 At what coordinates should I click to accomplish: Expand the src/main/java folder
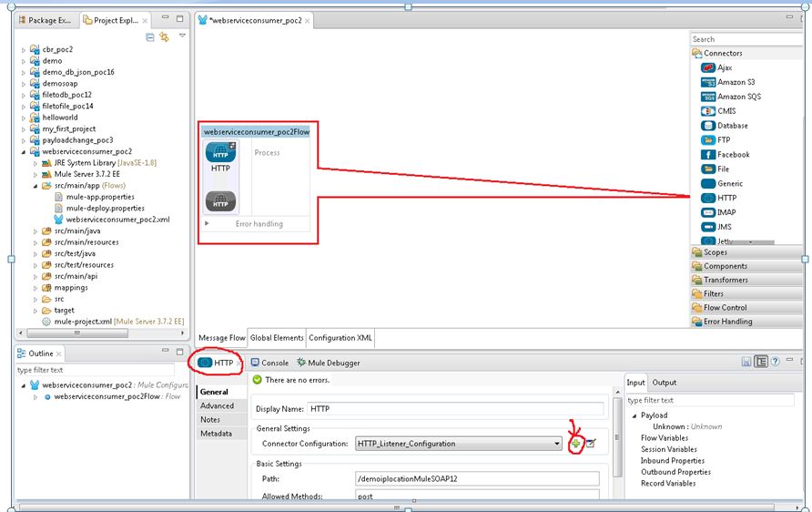pyautogui.click(x=36, y=231)
